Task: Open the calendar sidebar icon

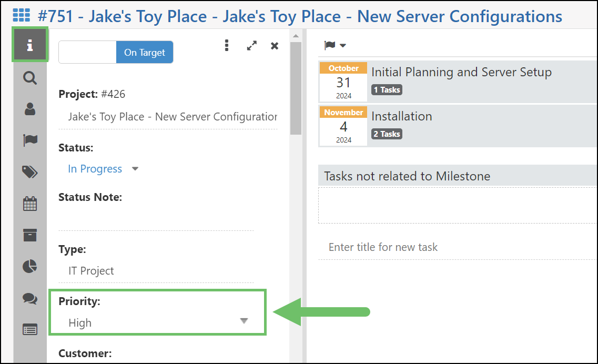Action: pos(30,204)
